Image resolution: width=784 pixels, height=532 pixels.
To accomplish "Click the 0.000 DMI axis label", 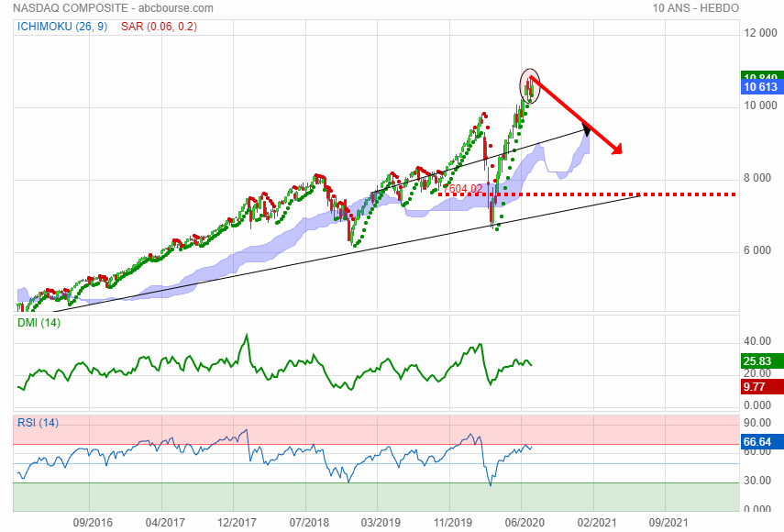I will [x=757, y=405].
